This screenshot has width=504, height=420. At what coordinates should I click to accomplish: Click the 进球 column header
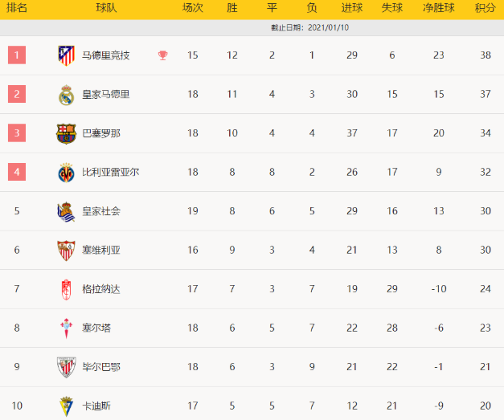(x=351, y=8)
